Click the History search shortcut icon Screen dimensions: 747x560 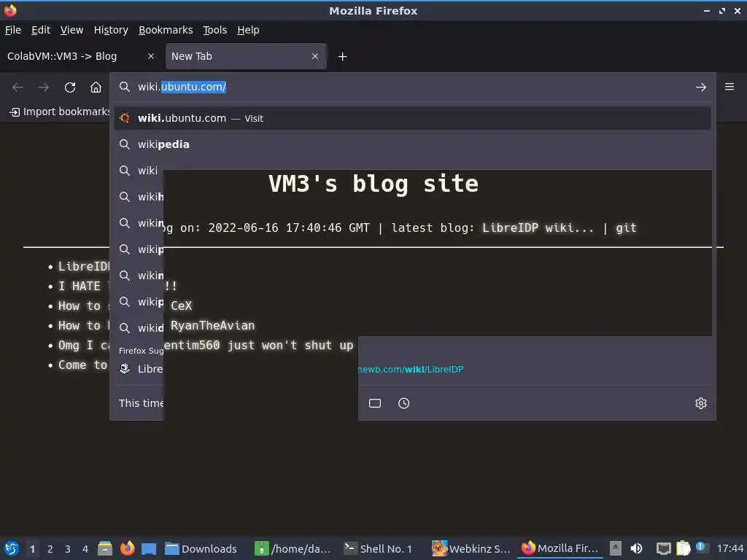pyautogui.click(x=403, y=403)
